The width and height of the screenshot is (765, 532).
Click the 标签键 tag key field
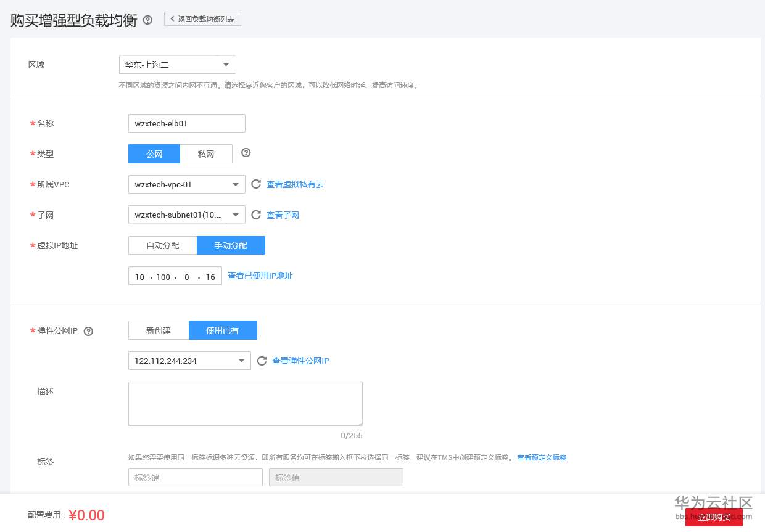pyautogui.click(x=195, y=477)
